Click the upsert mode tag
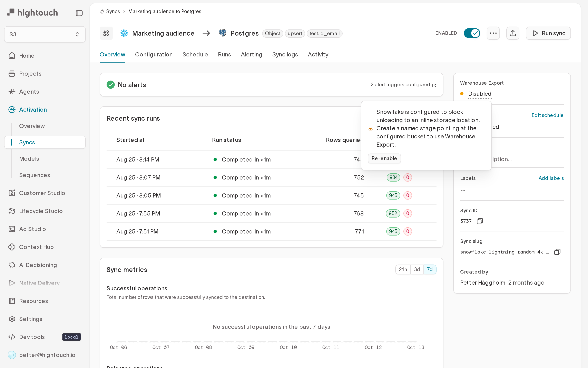The height and width of the screenshot is (368, 588). click(x=295, y=33)
